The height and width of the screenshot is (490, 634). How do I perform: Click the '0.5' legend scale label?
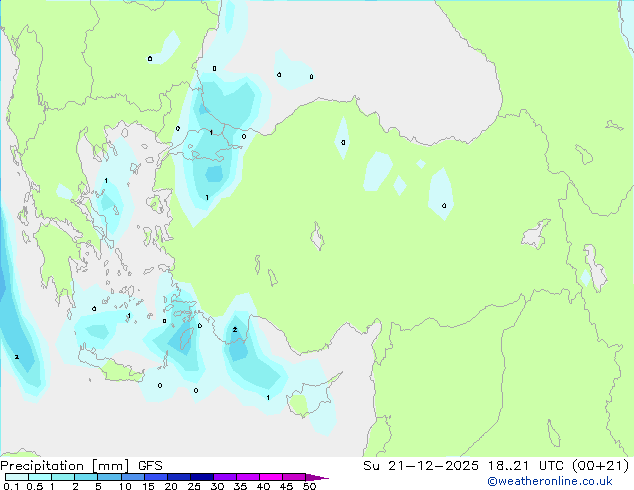[34, 486]
